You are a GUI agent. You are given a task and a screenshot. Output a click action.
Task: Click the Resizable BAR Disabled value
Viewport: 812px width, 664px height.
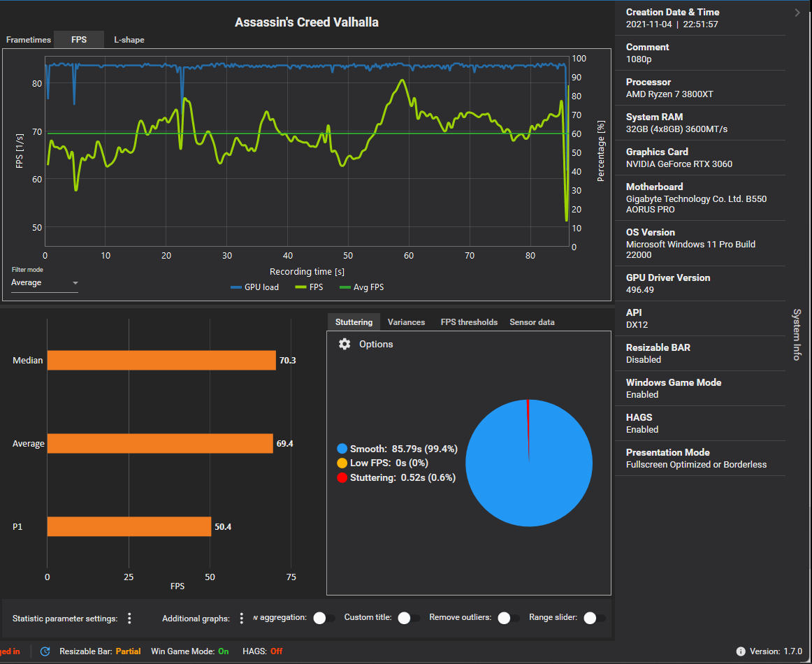pyautogui.click(x=643, y=359)
